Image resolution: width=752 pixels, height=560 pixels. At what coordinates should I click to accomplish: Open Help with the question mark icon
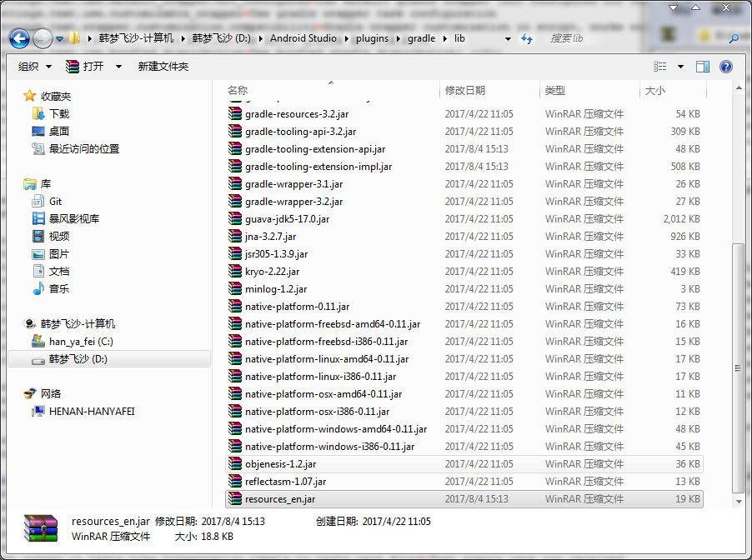click(x=726, y=67)
